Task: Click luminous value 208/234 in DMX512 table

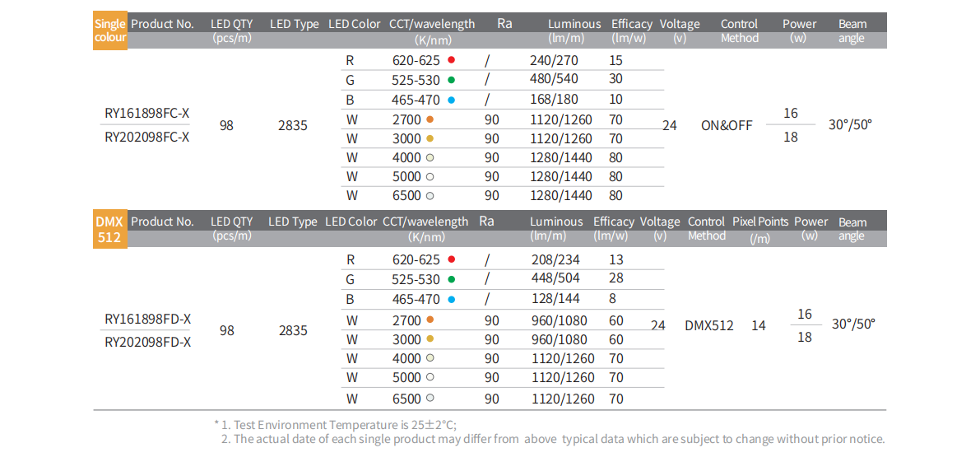Action: (x=554, y=259)
